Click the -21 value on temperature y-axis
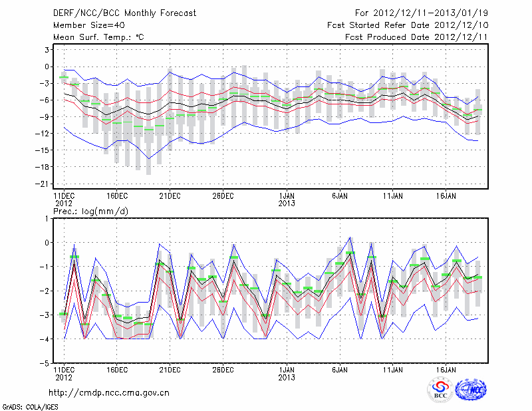Screen dimensions: 532x411 pos(45,184)
